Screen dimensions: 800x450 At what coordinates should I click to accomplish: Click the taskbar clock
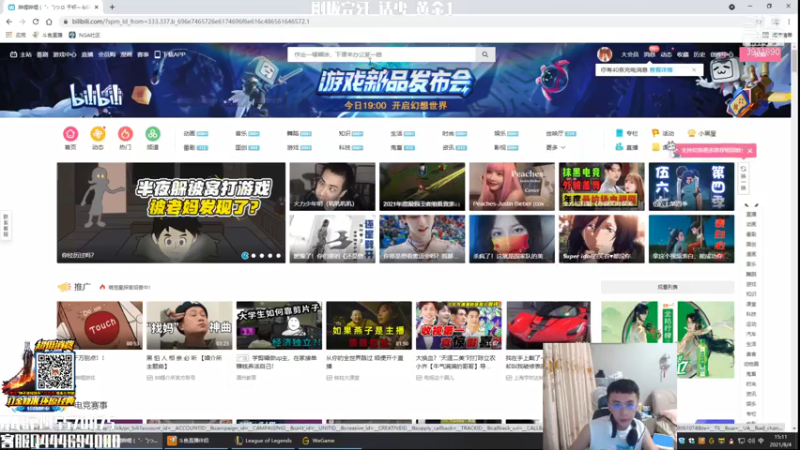pyautogui.click(x=781, y=441)
